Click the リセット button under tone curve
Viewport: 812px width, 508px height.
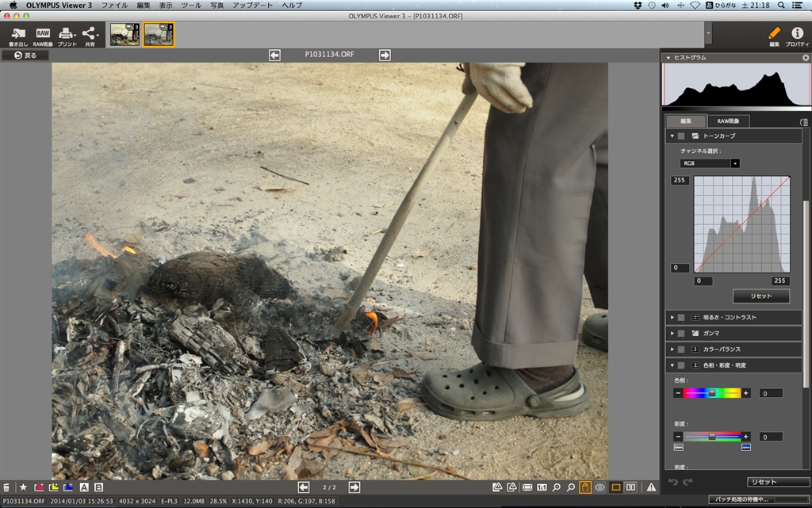760,296
